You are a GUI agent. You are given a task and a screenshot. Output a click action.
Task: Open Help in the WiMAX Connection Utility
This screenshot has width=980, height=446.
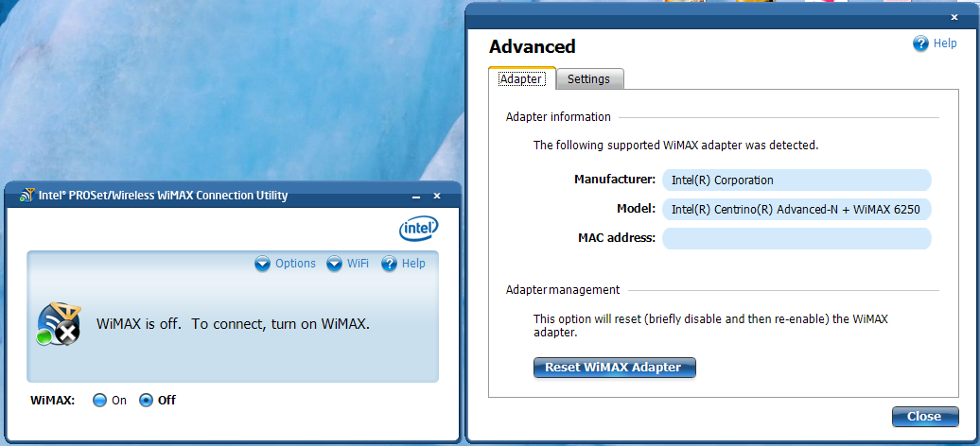[x=403, y=264]
